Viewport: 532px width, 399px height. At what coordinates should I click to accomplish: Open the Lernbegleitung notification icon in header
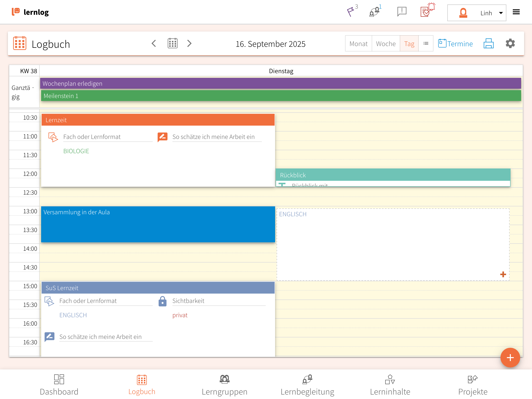click(375, 12)
